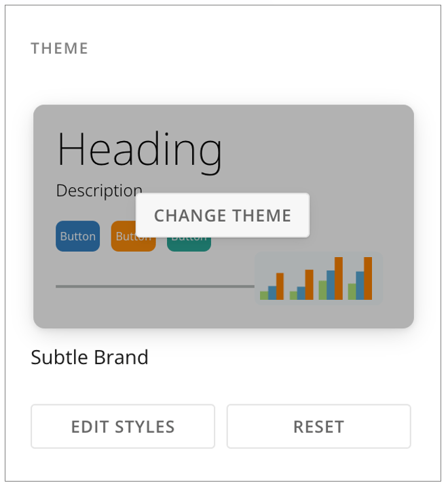Screen dimensions: 448x487
Task: Click the third bar group in chart
Action: tap(331, 278)
